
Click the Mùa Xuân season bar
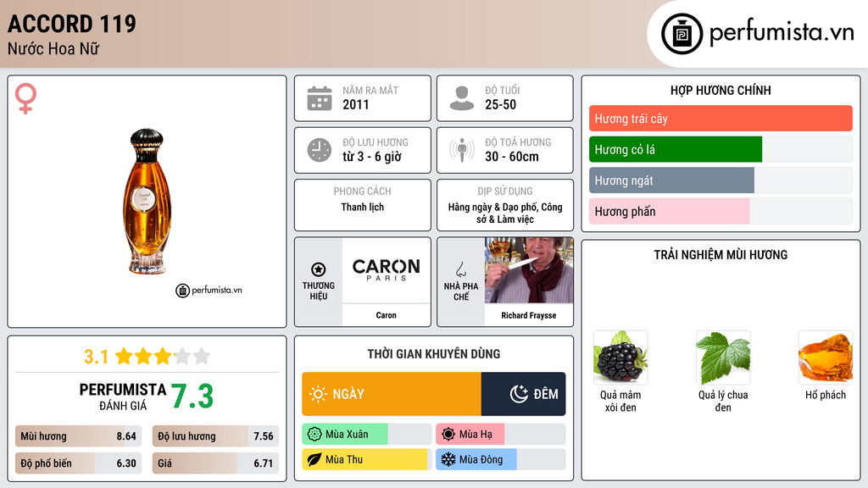[x=366, y=435]
